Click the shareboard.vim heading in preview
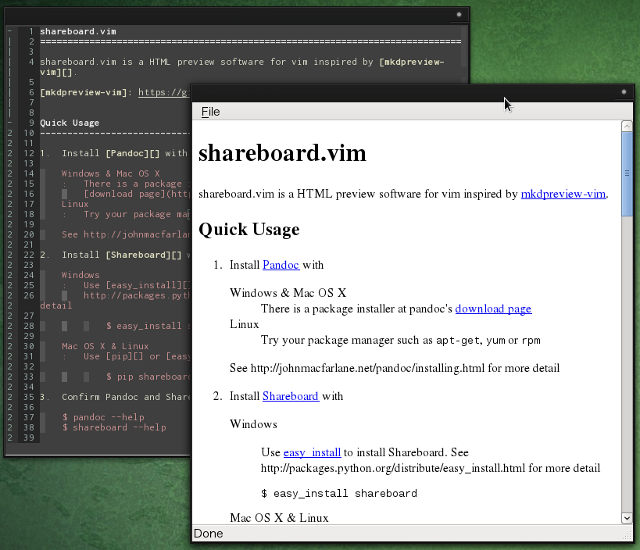640x550 pixels. (282, 153)
